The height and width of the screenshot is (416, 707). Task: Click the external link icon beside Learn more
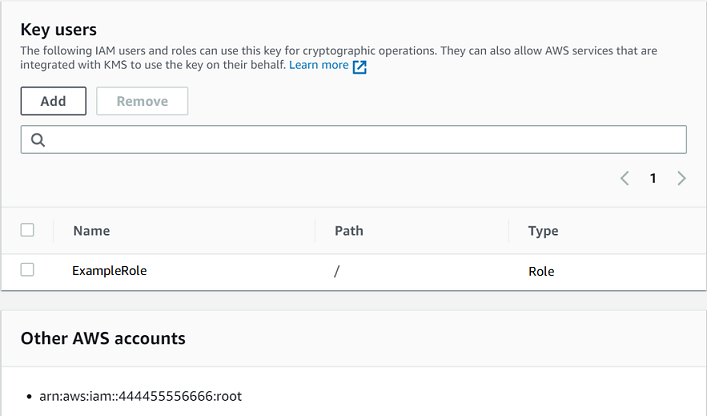(x=360, y=66)
